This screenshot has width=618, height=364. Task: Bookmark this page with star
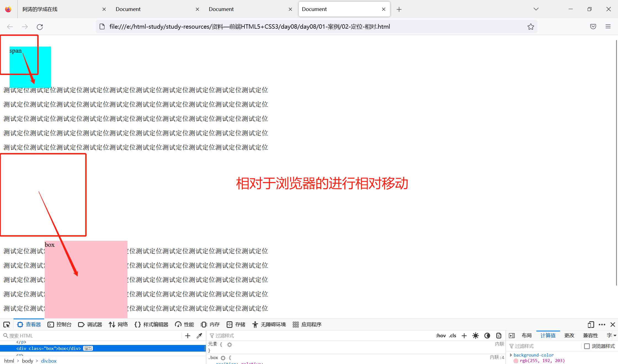[x=531, y=27]
